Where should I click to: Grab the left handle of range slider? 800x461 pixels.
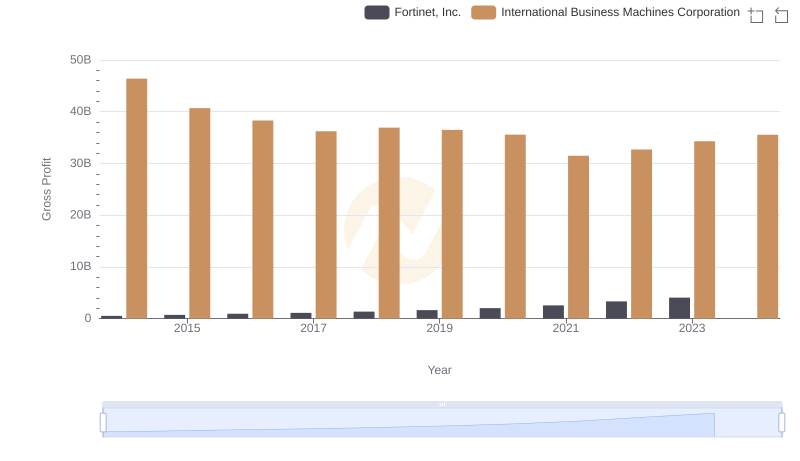pos(103,423)
